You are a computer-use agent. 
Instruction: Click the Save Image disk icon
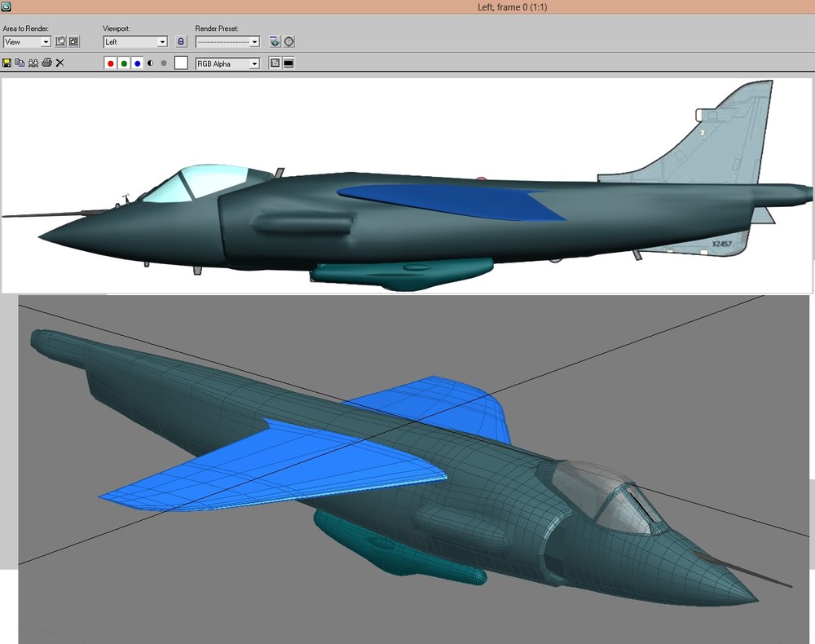point(7,63)
